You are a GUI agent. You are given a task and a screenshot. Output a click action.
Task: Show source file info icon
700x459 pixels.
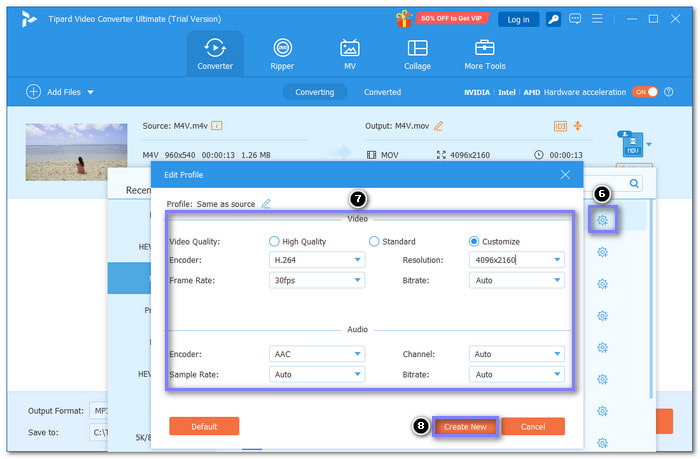tap(217, 126)
